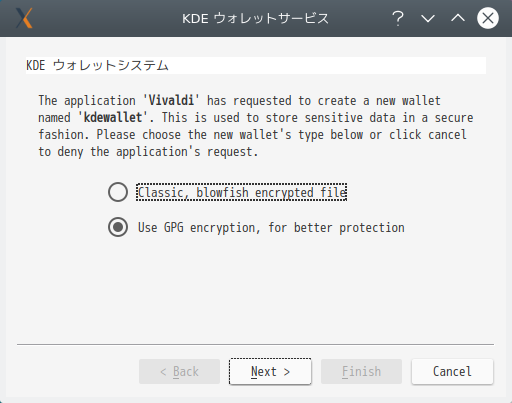Click the "KDE ウォレットシステム" header text
This screenshot has width=512, height=403.
tap(97, 65)
